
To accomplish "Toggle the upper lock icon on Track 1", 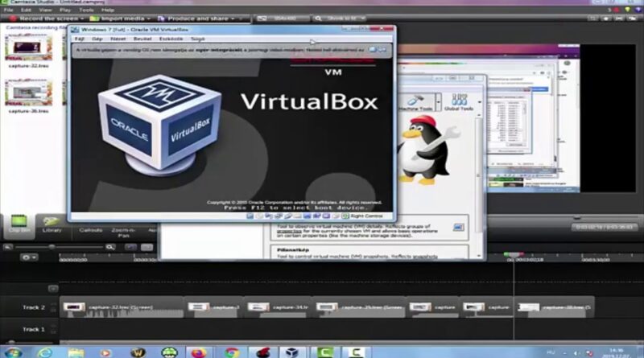I will [53, 327].
